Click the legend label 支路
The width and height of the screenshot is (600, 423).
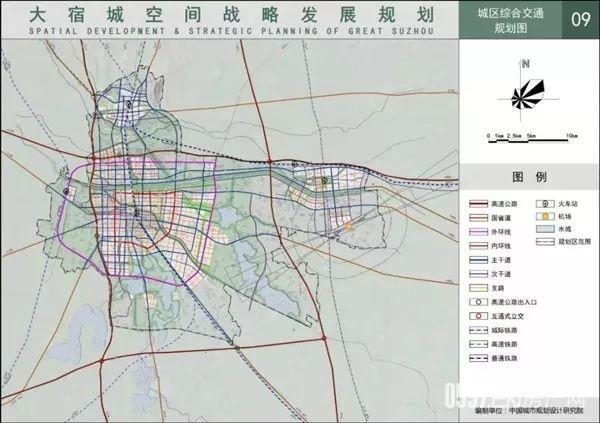point(498,288)
